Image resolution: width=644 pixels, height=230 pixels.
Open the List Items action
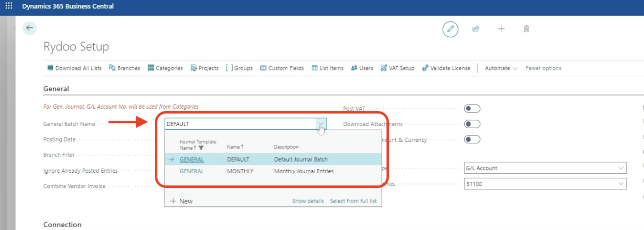(x=327, y=68)
